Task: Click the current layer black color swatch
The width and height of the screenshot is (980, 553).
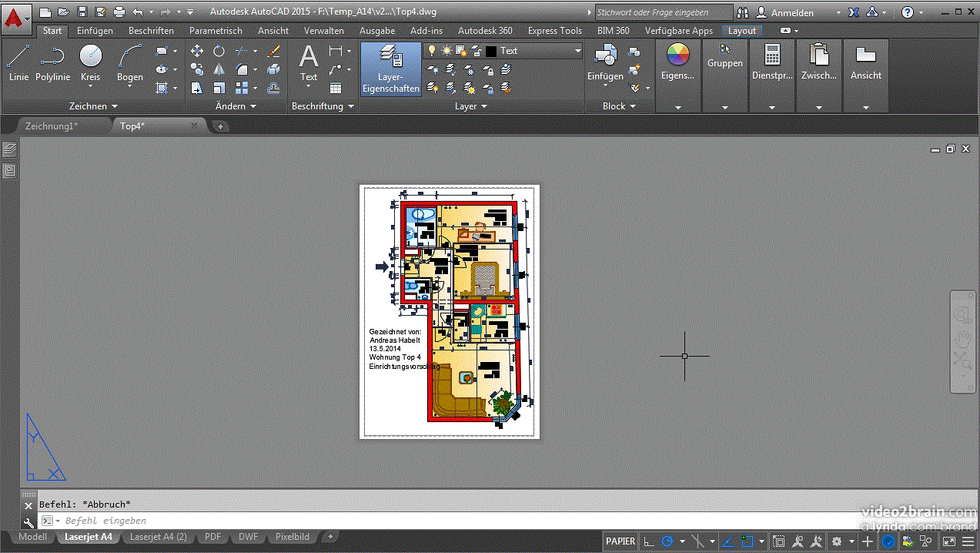Action: [x=490, y=51]
